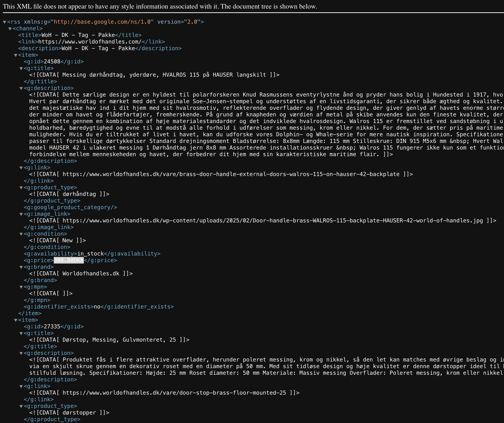
Task: Collapse the g:brand node
Action: 21,267
